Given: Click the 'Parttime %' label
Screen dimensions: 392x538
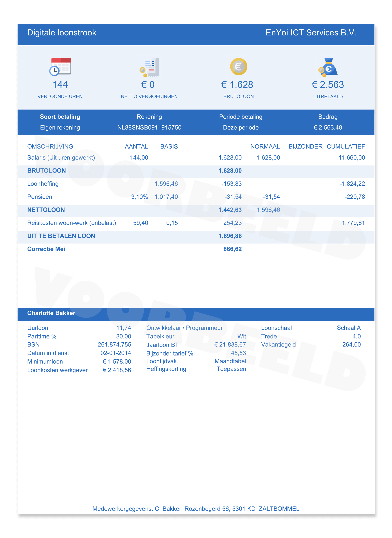Looking at the screenshot, I should pos(42,336).
